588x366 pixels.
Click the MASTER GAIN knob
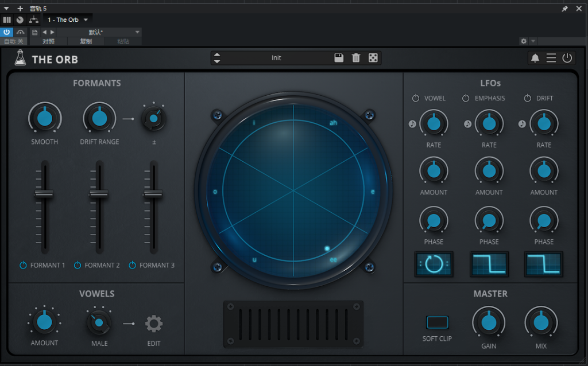[489, 322]
